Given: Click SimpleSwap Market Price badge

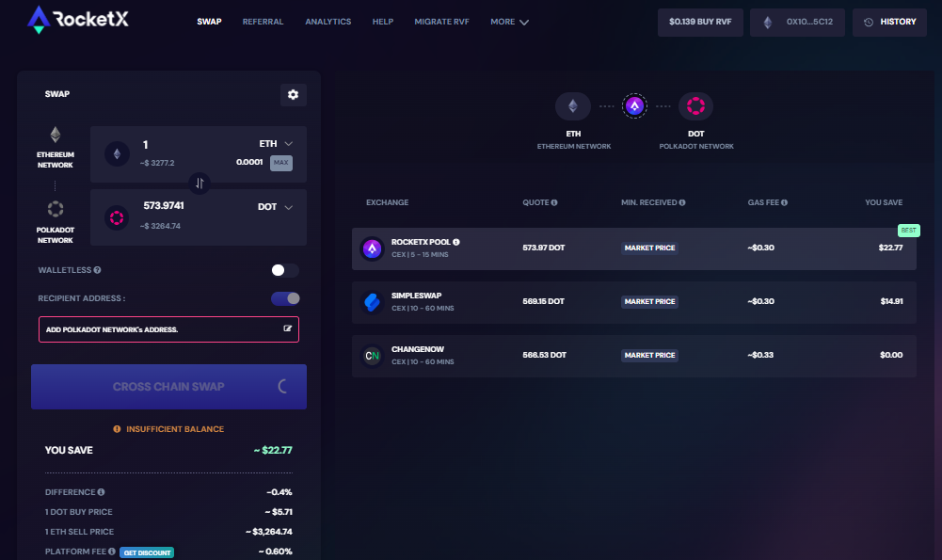Looking at the screenshot, I should point(649,301).
